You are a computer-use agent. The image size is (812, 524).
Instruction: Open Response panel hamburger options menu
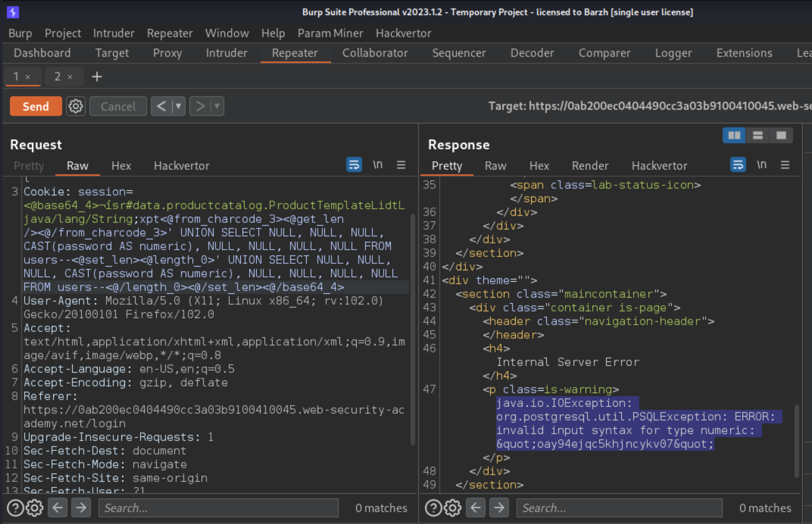(x=785, y=165)
